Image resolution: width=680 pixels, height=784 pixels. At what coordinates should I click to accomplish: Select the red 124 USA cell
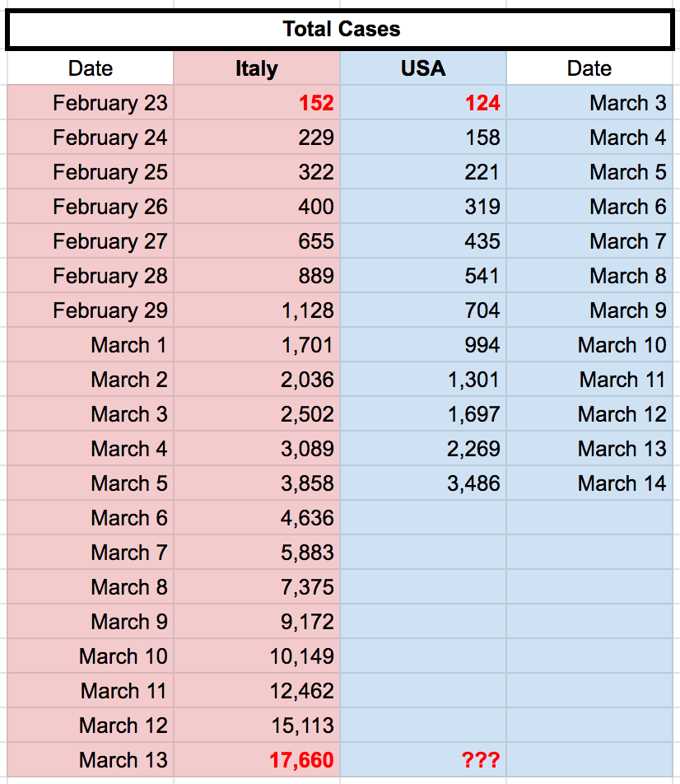tap(423, 102)
